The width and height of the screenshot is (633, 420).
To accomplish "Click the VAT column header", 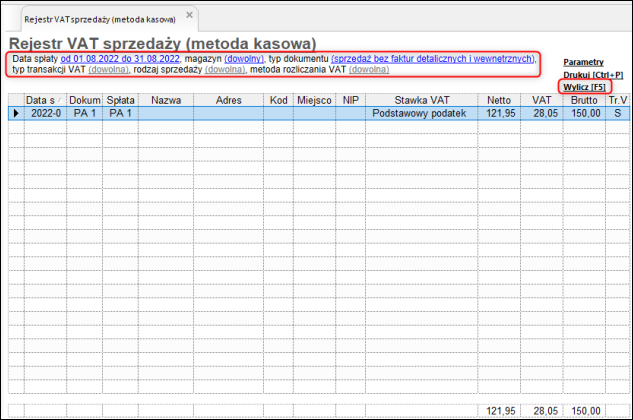I will pos(542,100).
